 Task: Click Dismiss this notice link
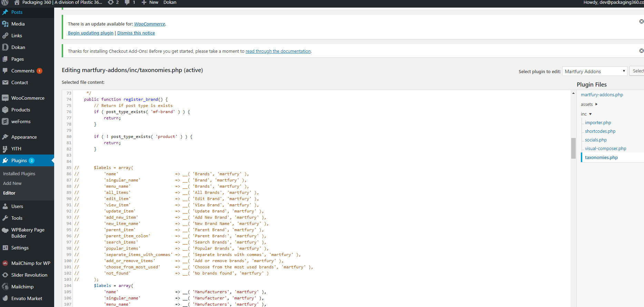pyautogui.click(x=136, y=33)
